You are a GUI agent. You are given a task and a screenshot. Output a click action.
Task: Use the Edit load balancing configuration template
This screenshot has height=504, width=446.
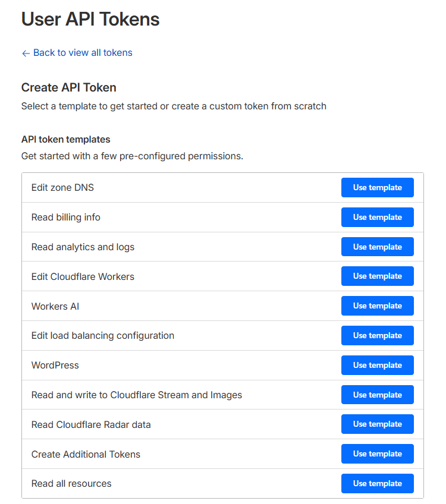tap(377, 336)
